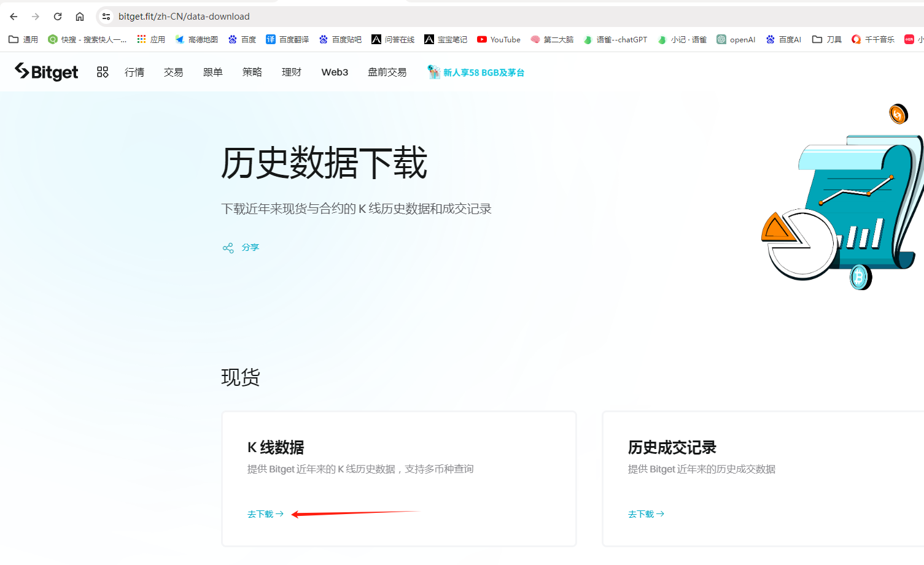Click 去下载 in the K线数据 card
This screenshot has width=924, height=565.
(x=265, y=514)
